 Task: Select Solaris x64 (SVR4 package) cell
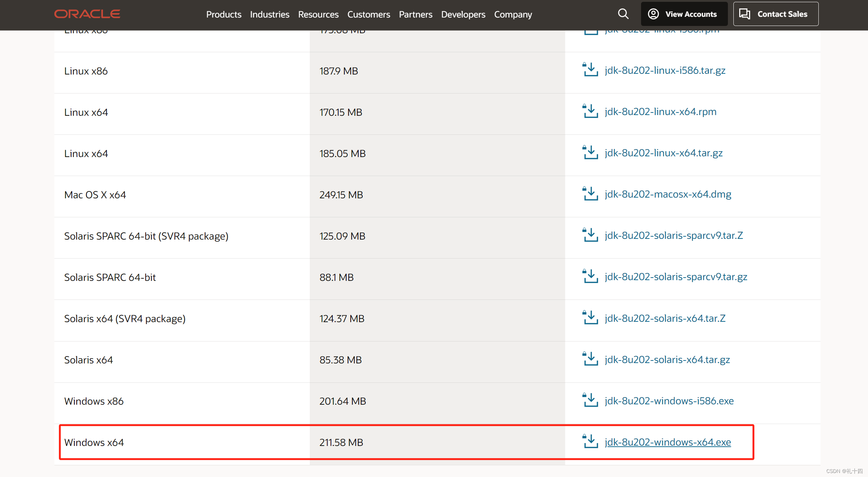[x=182, y=320]
